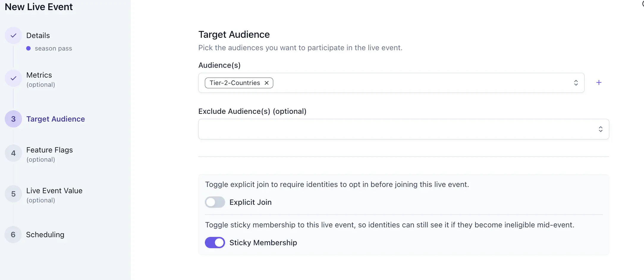This screenshot has height=280, width=644.
Task: Navigate to the Scheduling step
Action: (x=45, y=235)
